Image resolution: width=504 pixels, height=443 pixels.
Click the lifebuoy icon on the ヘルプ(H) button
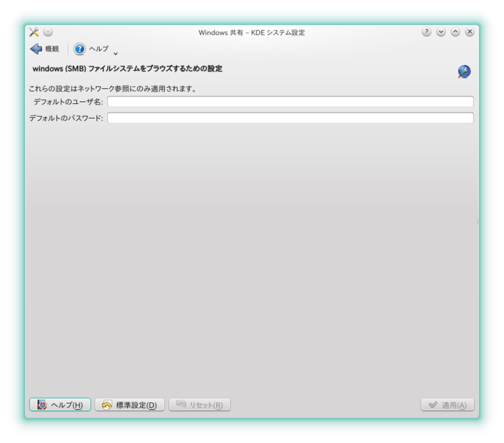pos(42,405)
